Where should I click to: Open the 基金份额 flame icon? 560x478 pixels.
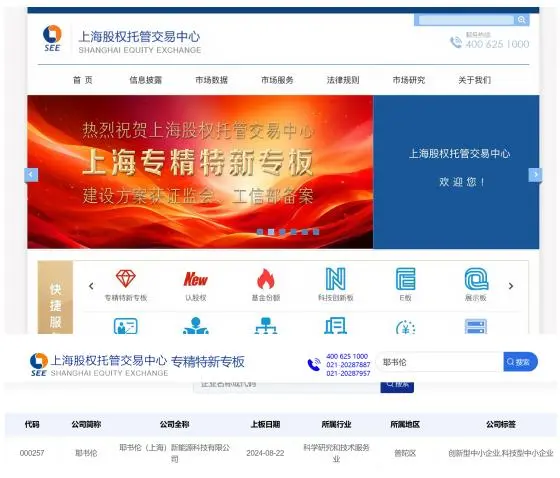coord(266,279)
